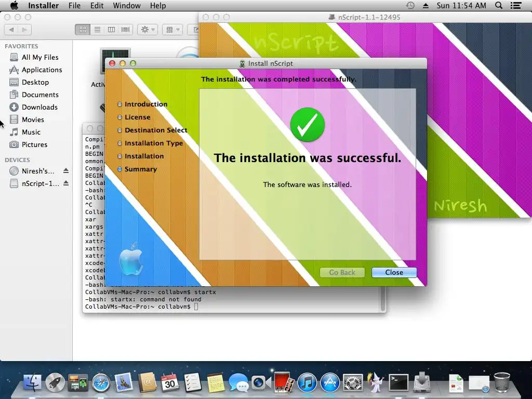Open the File menu
The image size is (532, 399).
(74, 6)
